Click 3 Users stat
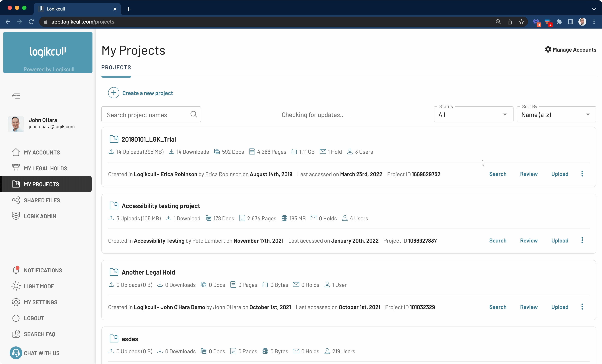The image size is (602, 364). (x=360, y=152)
